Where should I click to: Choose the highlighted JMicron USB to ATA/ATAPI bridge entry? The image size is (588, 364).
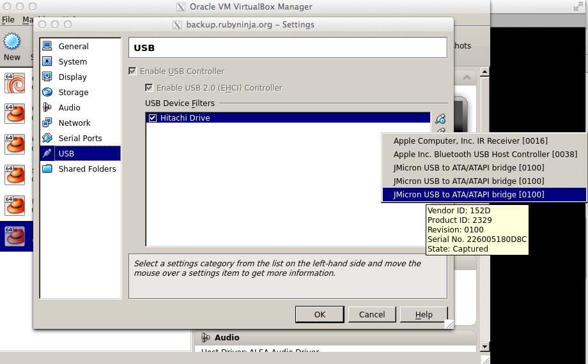[x=484, y=195]
